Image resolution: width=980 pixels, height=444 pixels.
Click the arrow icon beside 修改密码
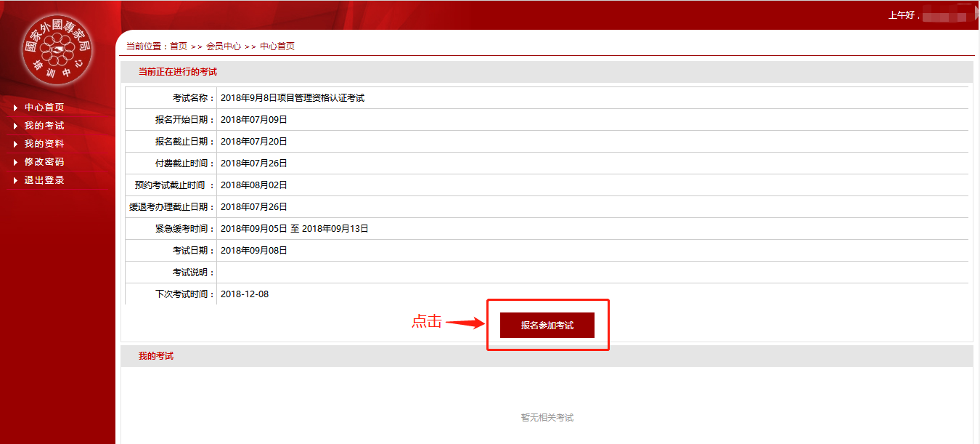(x=15, y=162)
